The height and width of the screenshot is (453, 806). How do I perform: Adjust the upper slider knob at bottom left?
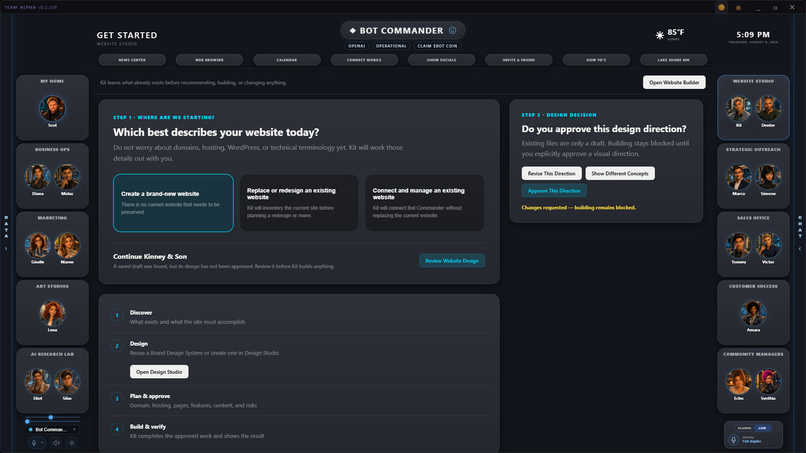50,417
